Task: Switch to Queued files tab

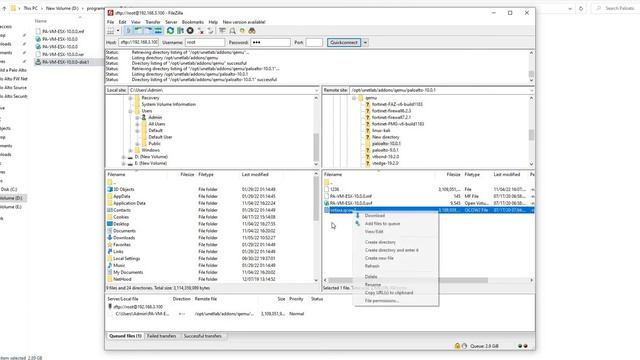Action: [125, 336]
